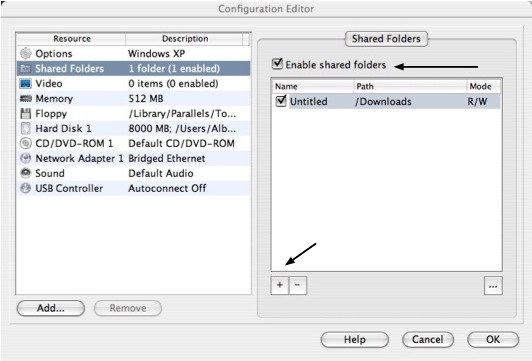Click Add... button for resources
532x361 pixels.
click(51, 308)
